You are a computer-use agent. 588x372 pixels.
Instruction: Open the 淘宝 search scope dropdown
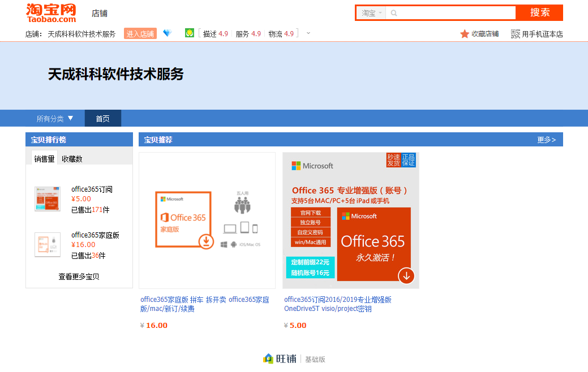(x=371, y=13)
